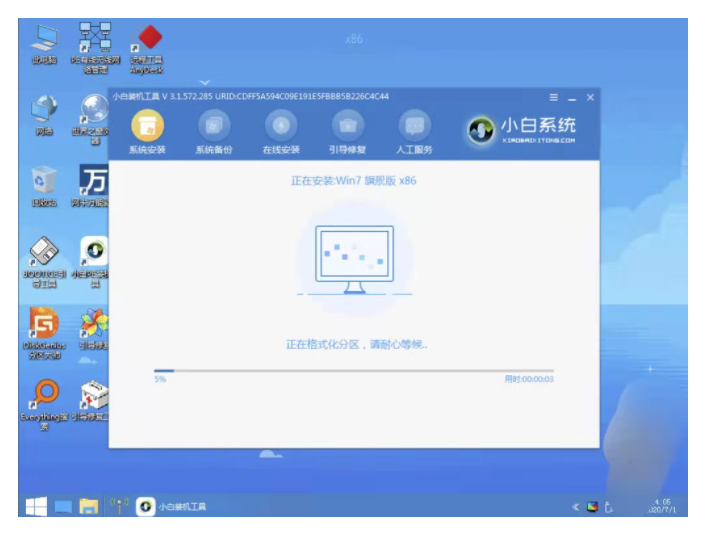Open the taskbar clock and date
Screen dimensions: 720x533
point(662,506)
